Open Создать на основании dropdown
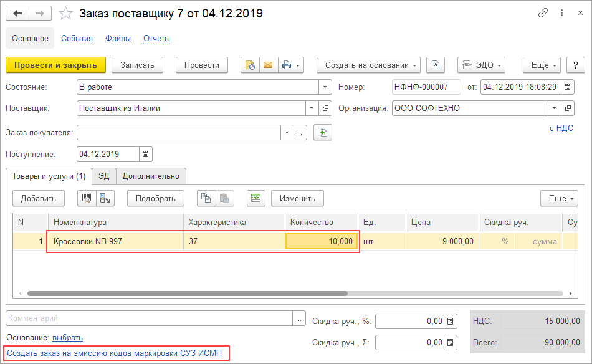Viewport: 592px width, 364px height. pyautogui.click(x=368, y=65)
